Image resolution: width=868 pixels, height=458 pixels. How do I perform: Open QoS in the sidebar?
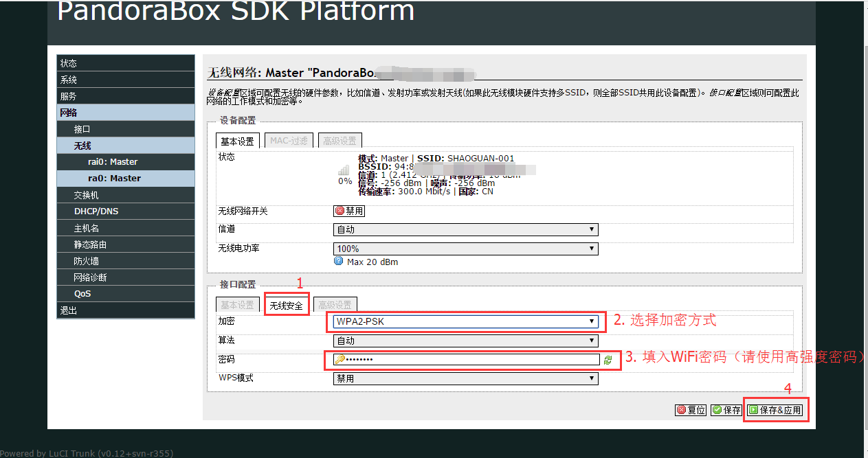(126, 294)
